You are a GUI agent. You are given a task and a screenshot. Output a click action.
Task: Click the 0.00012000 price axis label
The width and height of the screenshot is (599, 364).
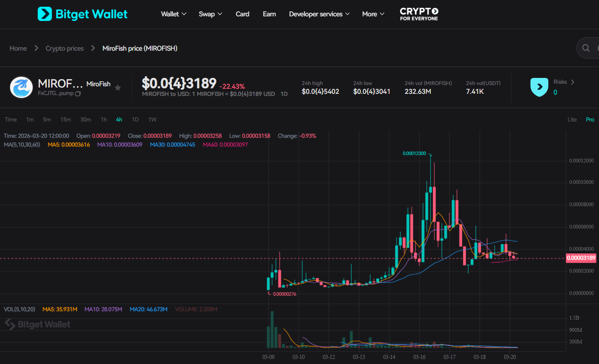tap(581, 161)
